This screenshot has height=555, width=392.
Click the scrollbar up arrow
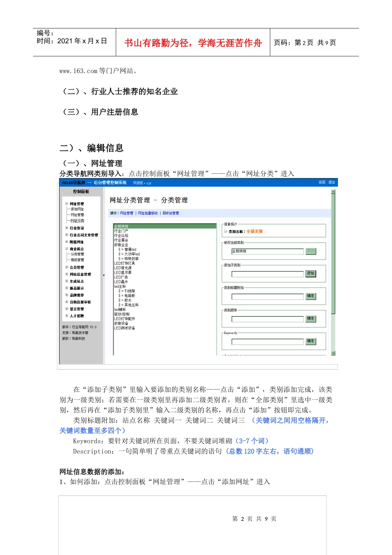click(x=333, y=192)
